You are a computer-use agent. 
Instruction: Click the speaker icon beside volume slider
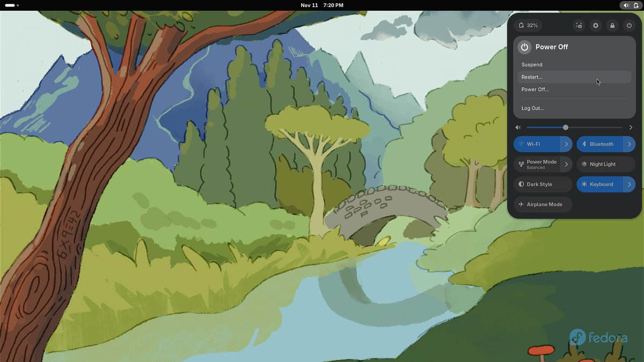click(518, 128)
